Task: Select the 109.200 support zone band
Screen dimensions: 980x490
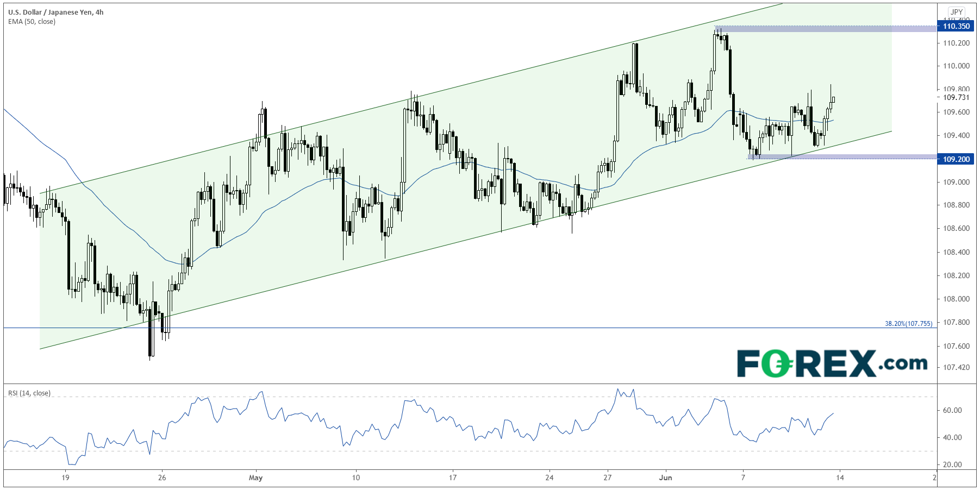Action: tap(842, 157)
